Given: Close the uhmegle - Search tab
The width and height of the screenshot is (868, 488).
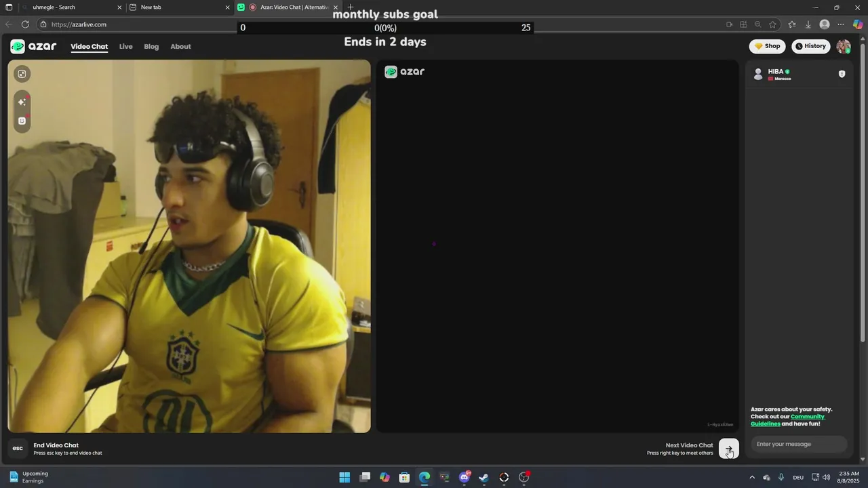Looking at the screenshot, I should pos(119,7).
